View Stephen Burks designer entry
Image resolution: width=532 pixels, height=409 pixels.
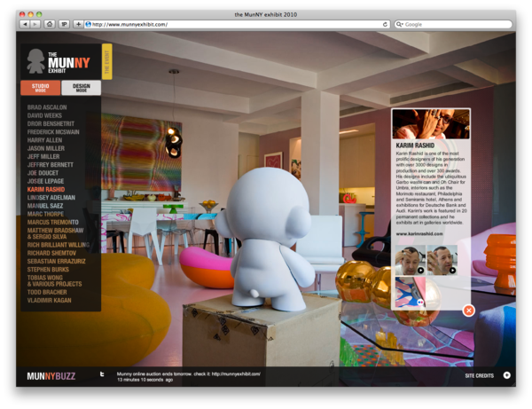point(48,269)
